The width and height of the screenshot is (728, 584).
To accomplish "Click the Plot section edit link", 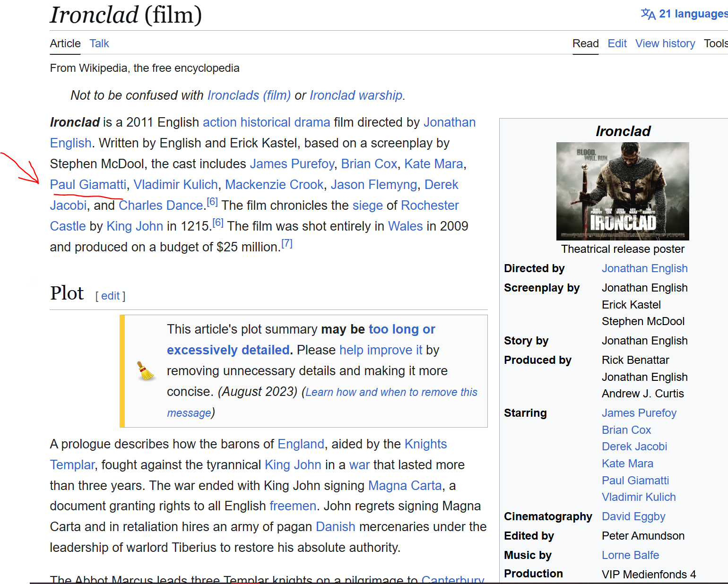I will pyautogui.click(x=111, y=296).
